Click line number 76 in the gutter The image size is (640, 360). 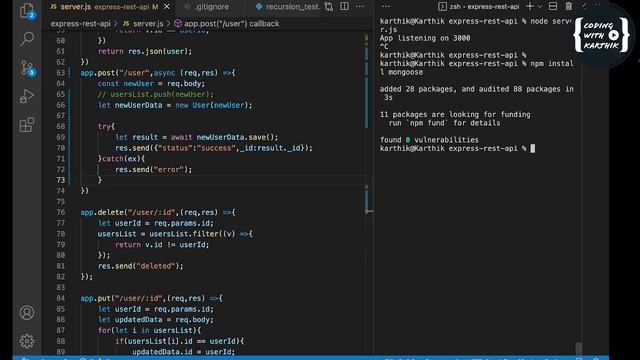60,212
